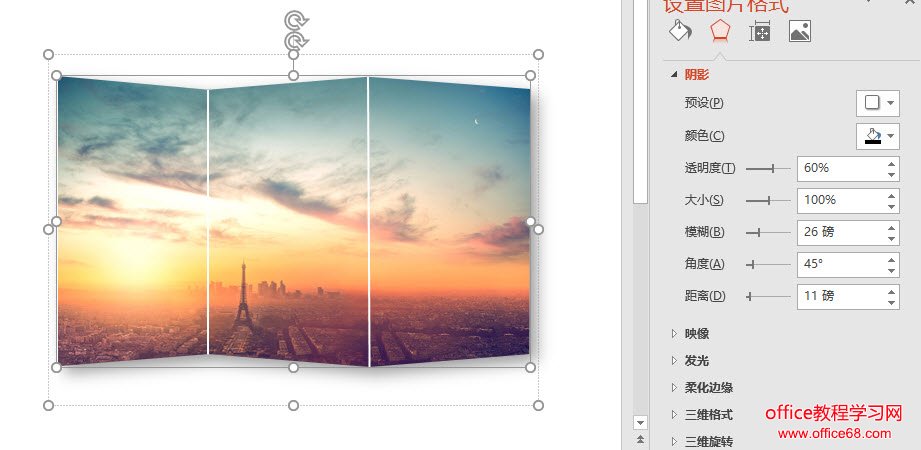
Task: Open the 预设 shadow preset dropdown
Action: click(878, 103)
